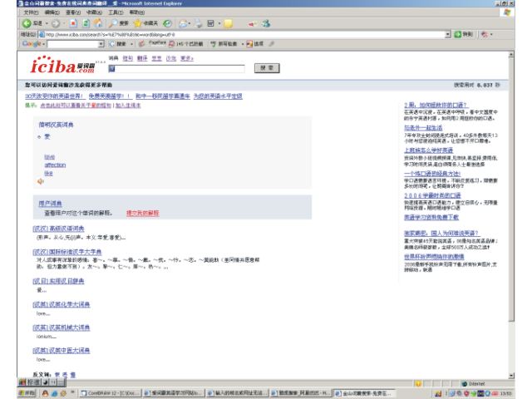The image size is (532, 399).
Task: Open the Favorites (收藏) menu
Action: [94, 12]
